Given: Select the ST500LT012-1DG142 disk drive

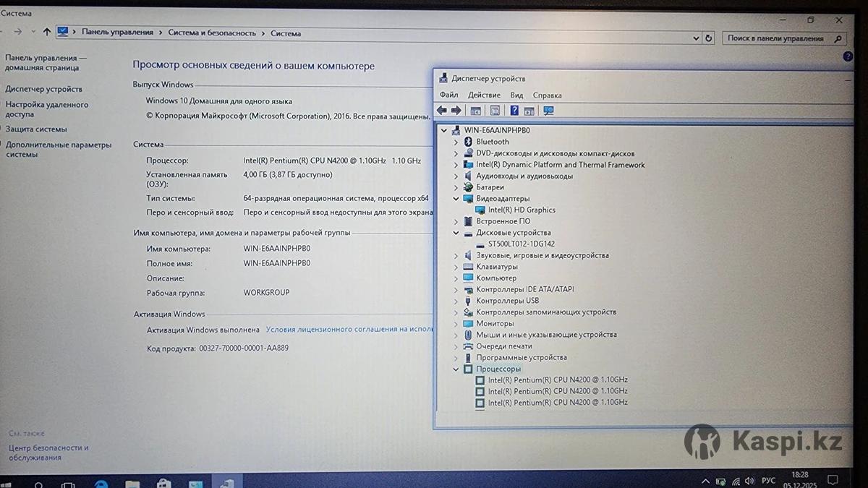Looking at the screenshot, I should tap(521, 244).
